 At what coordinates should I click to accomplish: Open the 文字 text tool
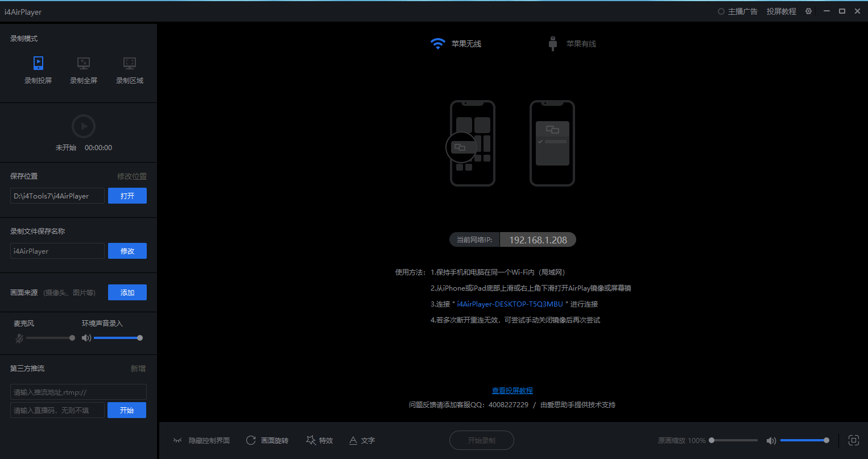point(362,440)
